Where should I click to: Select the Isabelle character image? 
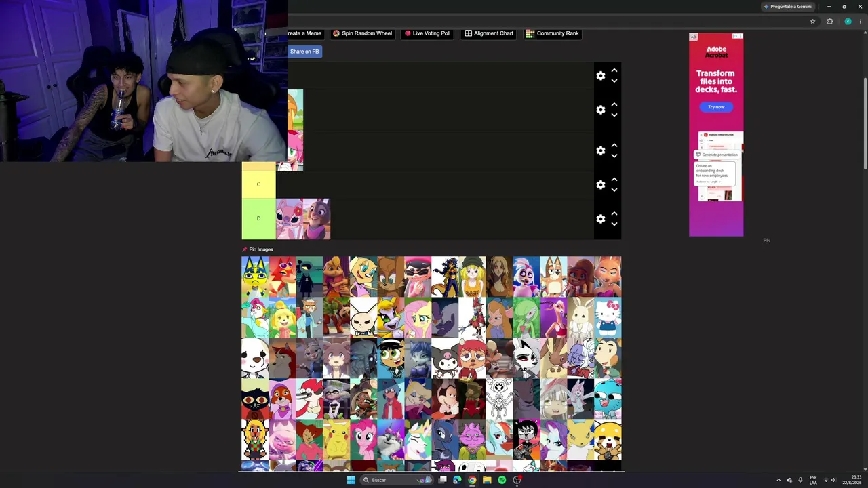[282, 317]
